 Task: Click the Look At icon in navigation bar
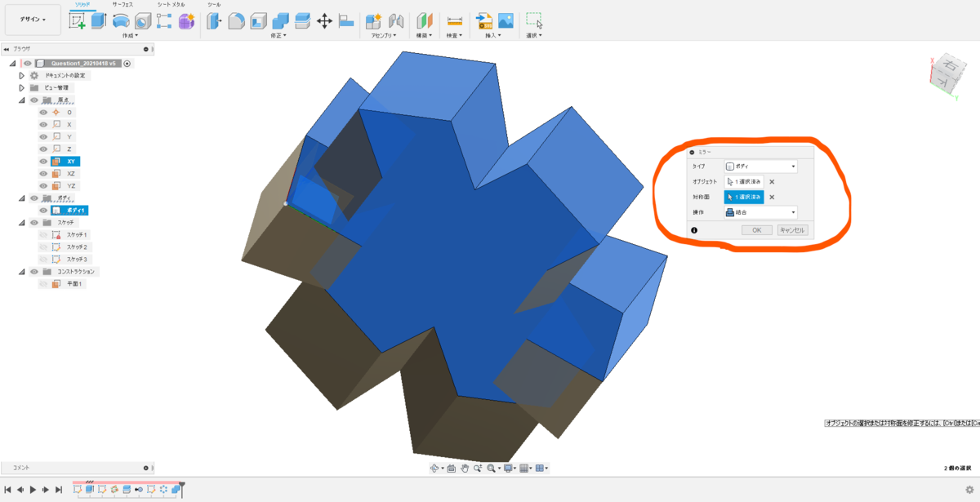452,469
